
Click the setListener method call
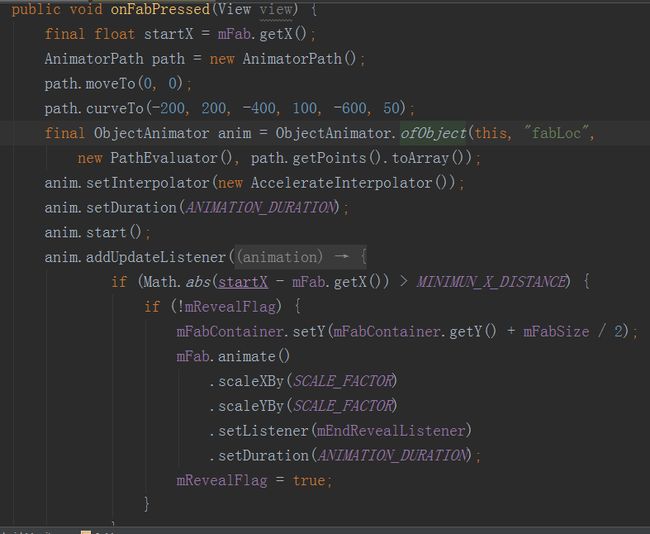(264, 431)
